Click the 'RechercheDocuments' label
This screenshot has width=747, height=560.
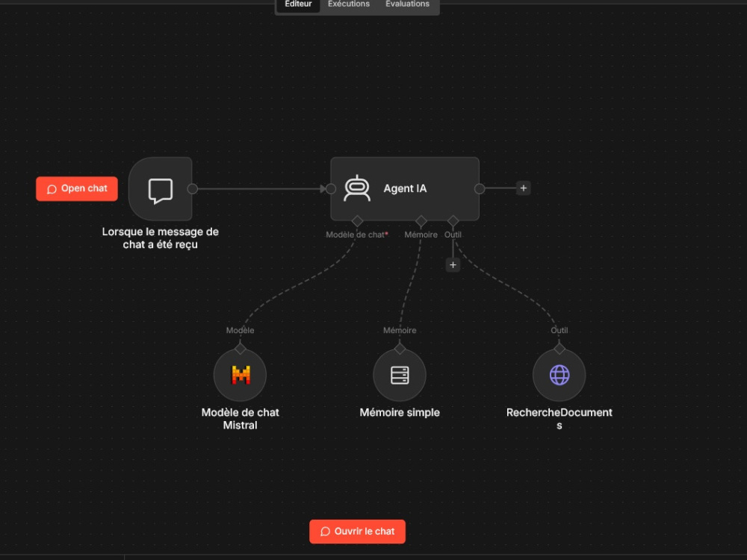pyautogui.click(x=560, y=419)
